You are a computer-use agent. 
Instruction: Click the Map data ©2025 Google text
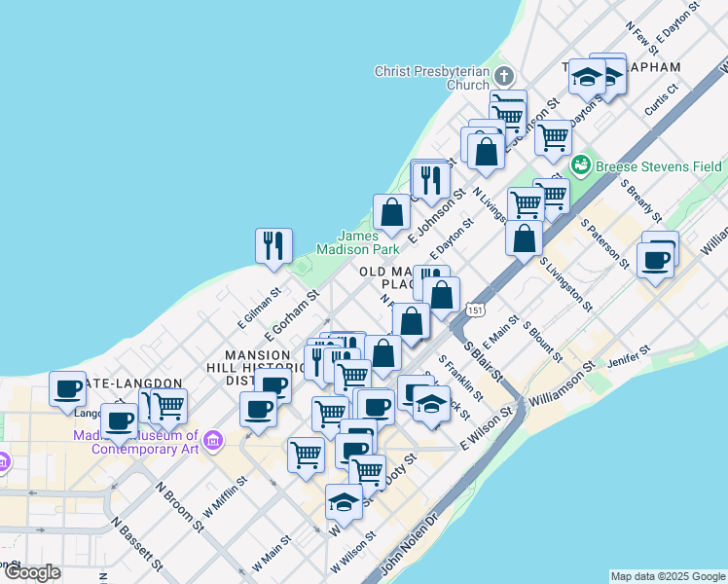tap(668, 576)
